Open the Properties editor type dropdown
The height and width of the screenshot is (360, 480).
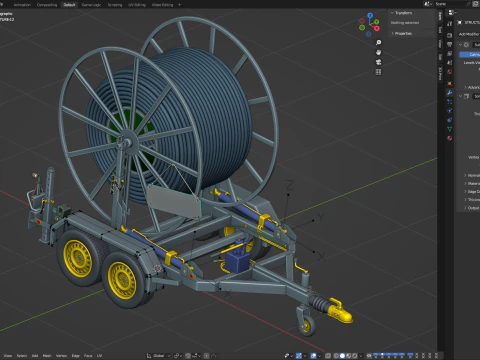452,13
